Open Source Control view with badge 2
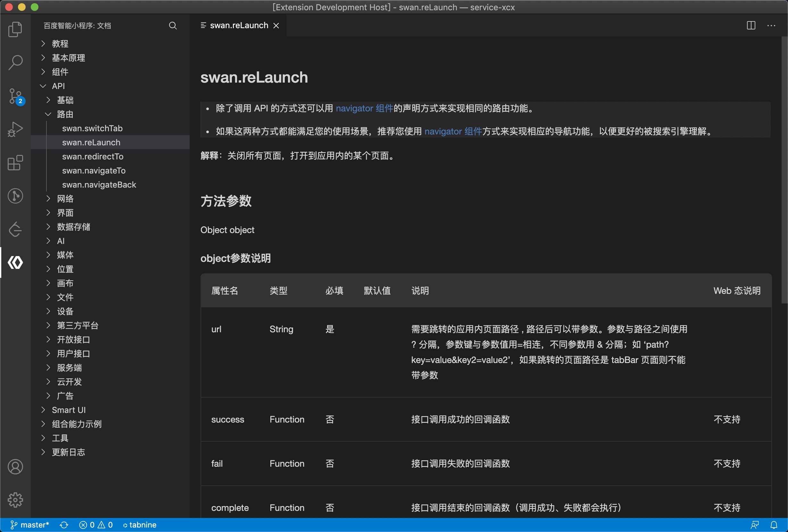 click(15, 96)
